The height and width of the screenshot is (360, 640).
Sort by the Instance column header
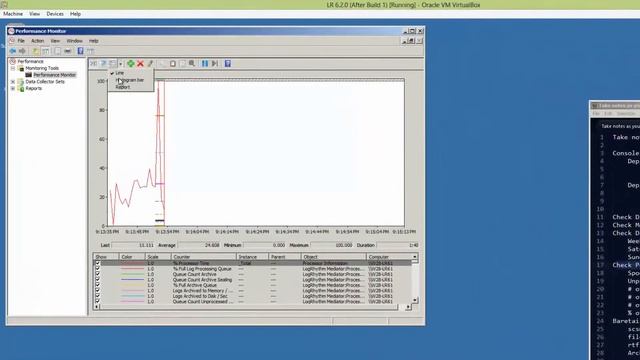252,257
